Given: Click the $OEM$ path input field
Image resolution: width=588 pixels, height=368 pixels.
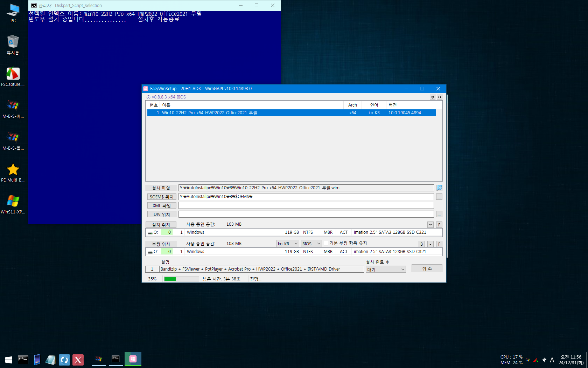Looking at the screenshot, I should (306, 197).
